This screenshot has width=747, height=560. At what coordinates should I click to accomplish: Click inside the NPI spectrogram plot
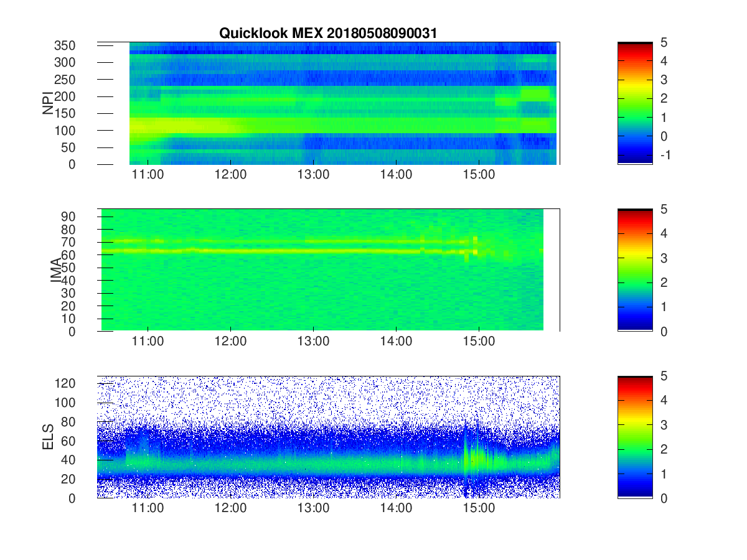[x=328, y=103]
